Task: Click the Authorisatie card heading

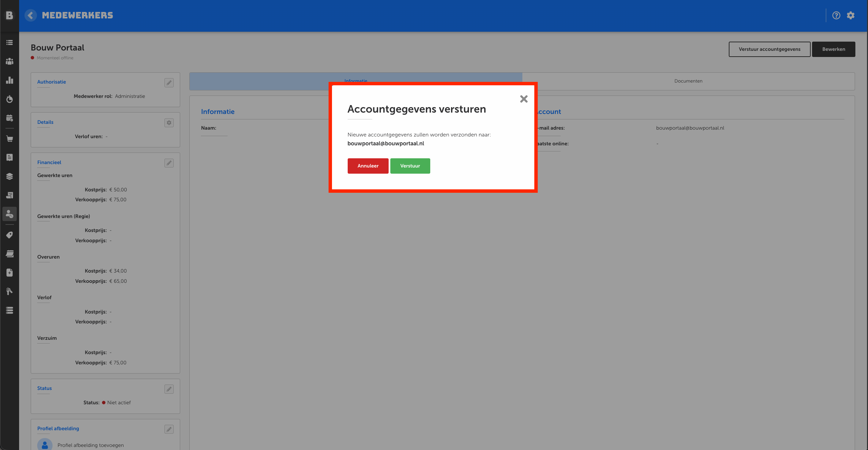Action: coord(52,82)
